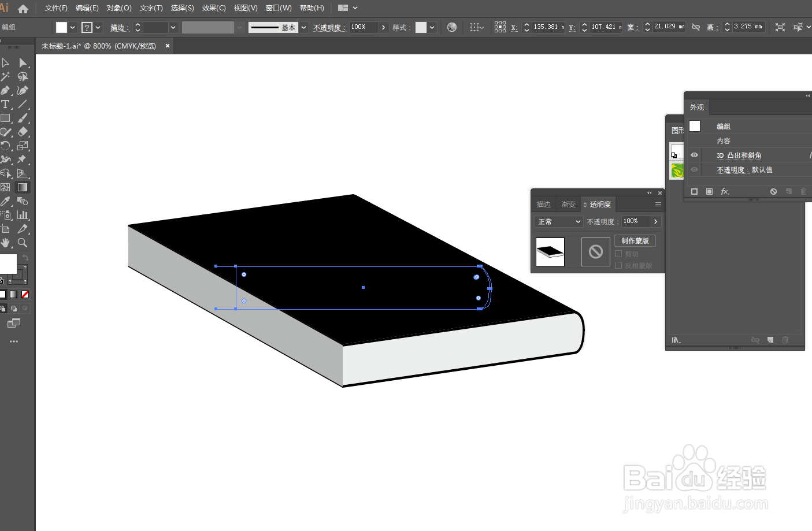Select the Type tool

(6, 104)
